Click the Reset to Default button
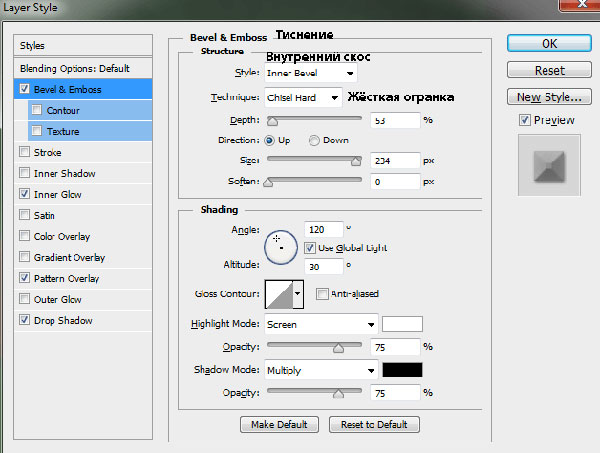 (374, 425)
